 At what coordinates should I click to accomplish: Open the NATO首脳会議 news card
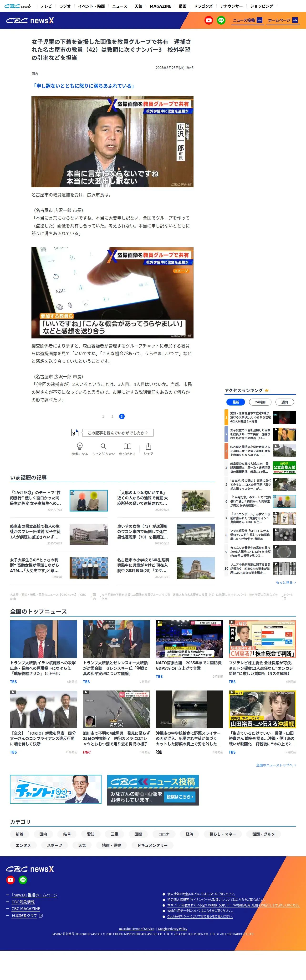tap(189, 649)
